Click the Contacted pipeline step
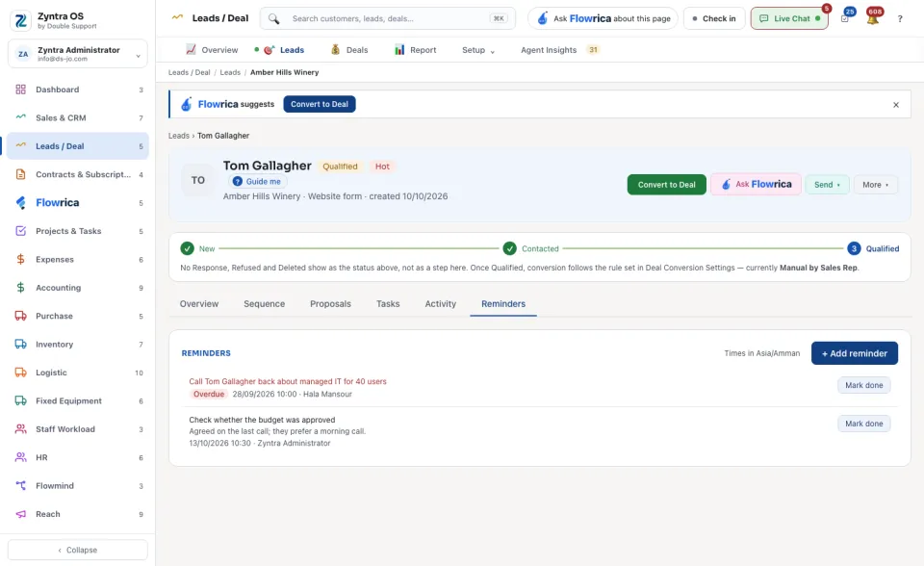 [x=531, y=248]
